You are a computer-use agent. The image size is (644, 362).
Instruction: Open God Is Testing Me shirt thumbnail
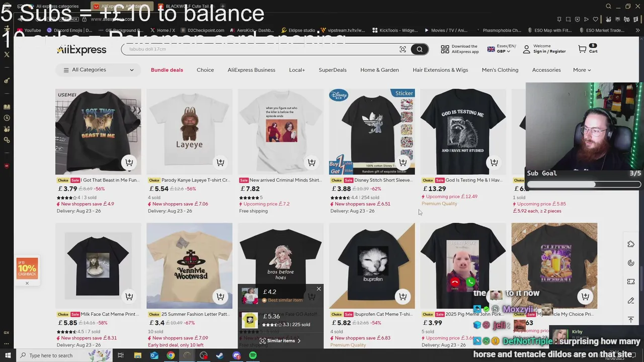(463, 132)
